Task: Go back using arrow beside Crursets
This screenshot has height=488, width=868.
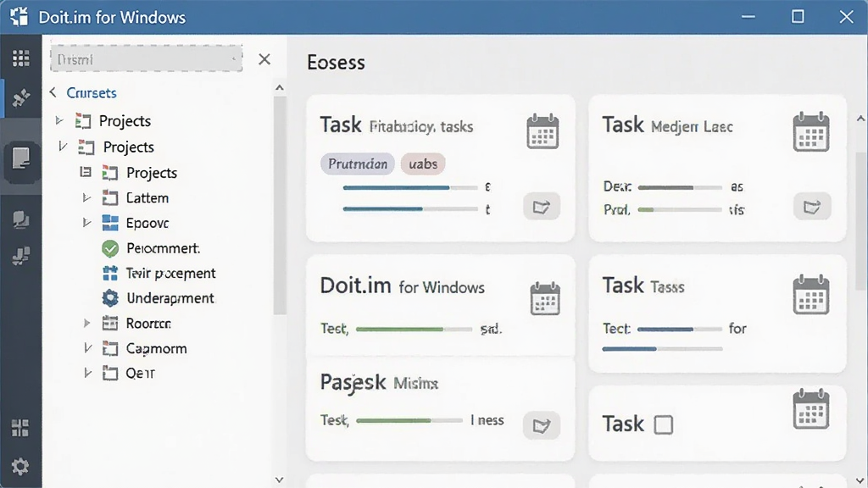Action: click(53, 92)
